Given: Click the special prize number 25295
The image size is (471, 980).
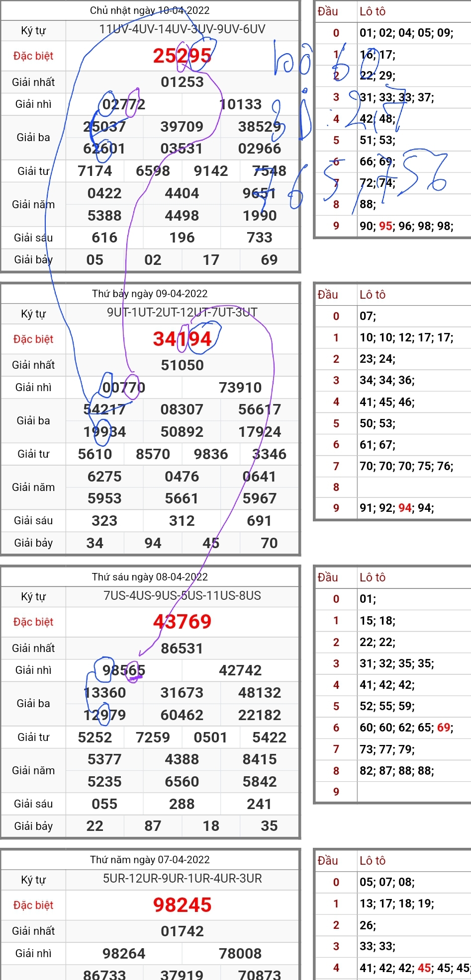Looking at the screenshot, I should click(x=183, y=56).
